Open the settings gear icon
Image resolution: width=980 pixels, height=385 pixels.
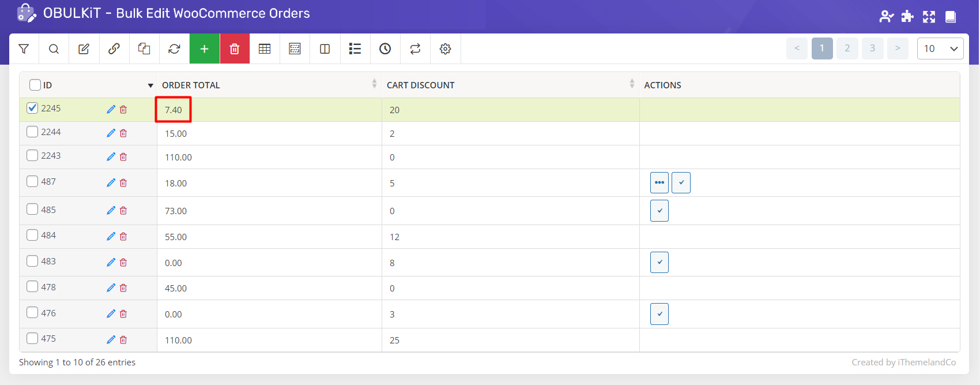click(x=445, y=49)
